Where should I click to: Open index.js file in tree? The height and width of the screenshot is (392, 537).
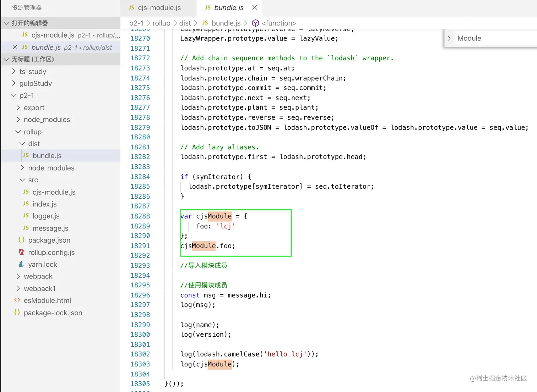point(44,204)
